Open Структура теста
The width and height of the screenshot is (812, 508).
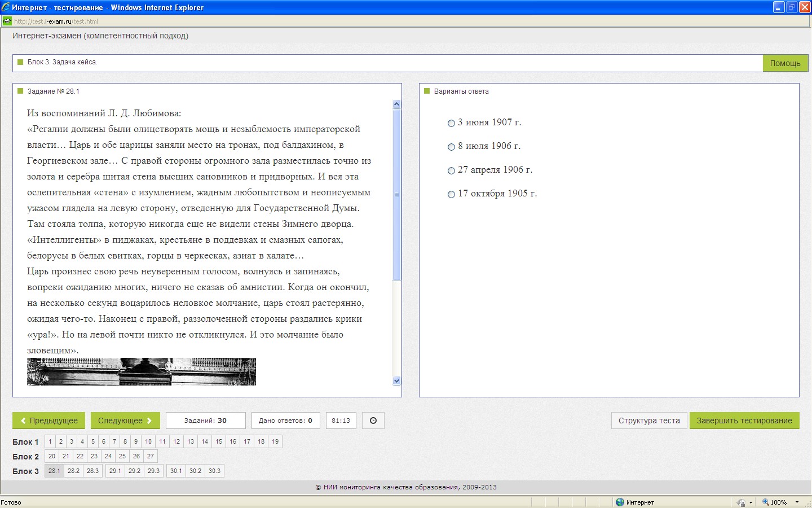coord(649,421)
